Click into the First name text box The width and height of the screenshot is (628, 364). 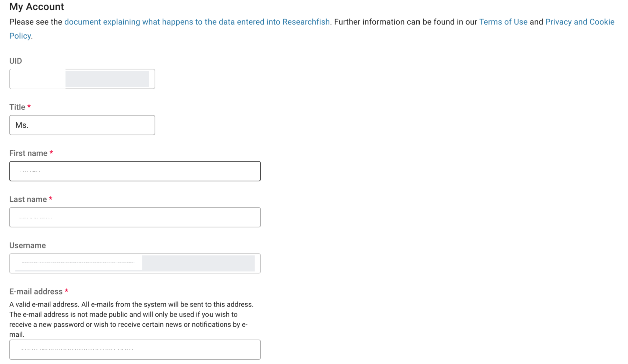click(x=134, y=171)
